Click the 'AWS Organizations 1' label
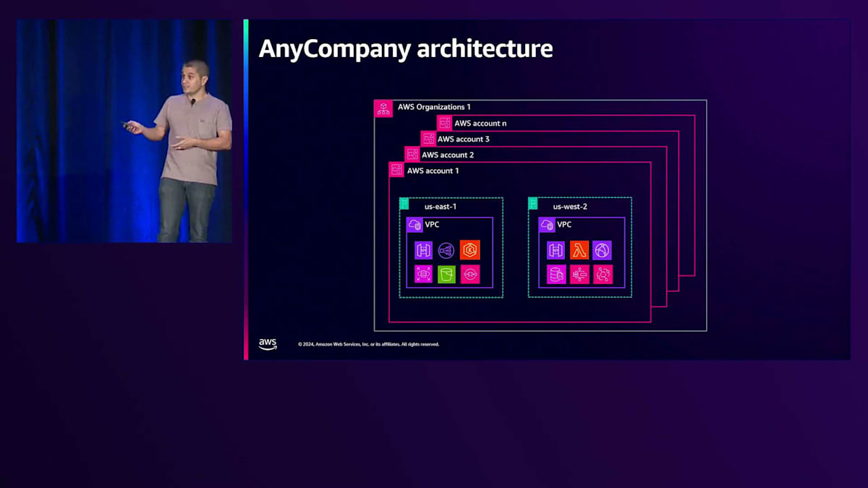868x488 pixels. [434, 107]
